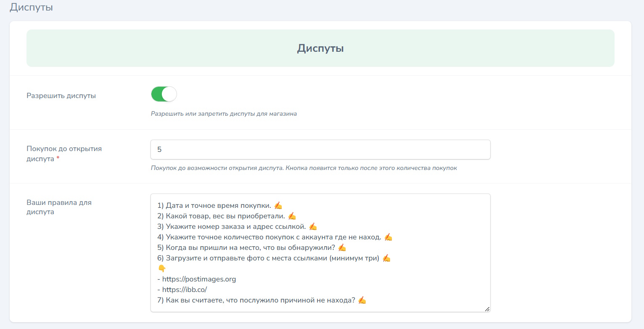Image resolution: width=644 pixels, height=329 pixels.
Task: Click the writing hand emoji on line 7
Action: click(362, 300)
